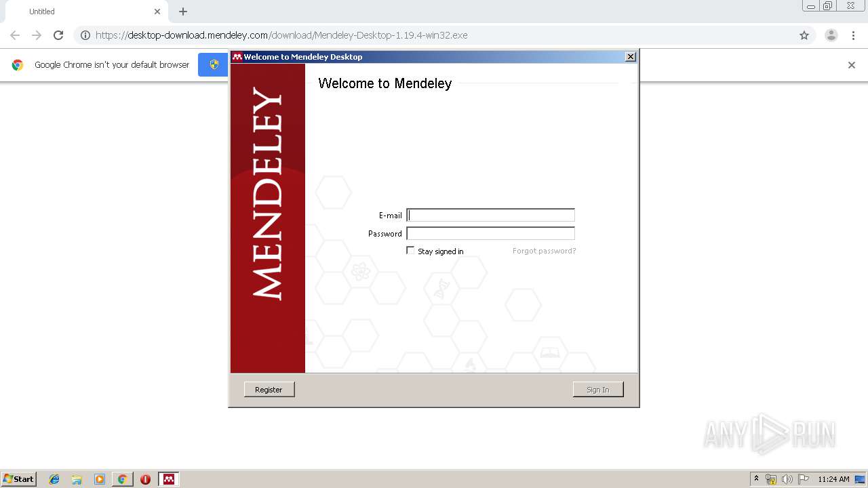Screen dimensions: 868x488
Task: Go back in Chrome
Action: 15,35
